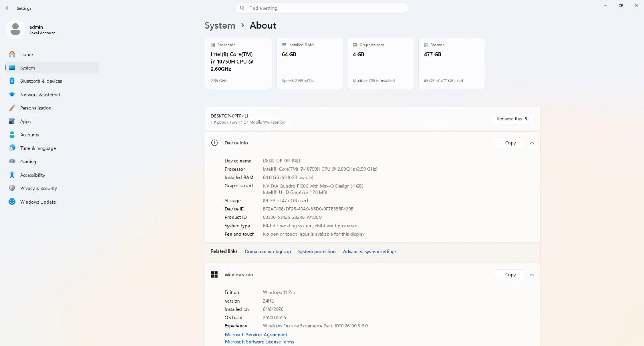Image resolution: width=644 pixels, height=346 pixels.
Task: Click the Device info circle-i icon
Action: pyautogui.click(x=215, y=143)
